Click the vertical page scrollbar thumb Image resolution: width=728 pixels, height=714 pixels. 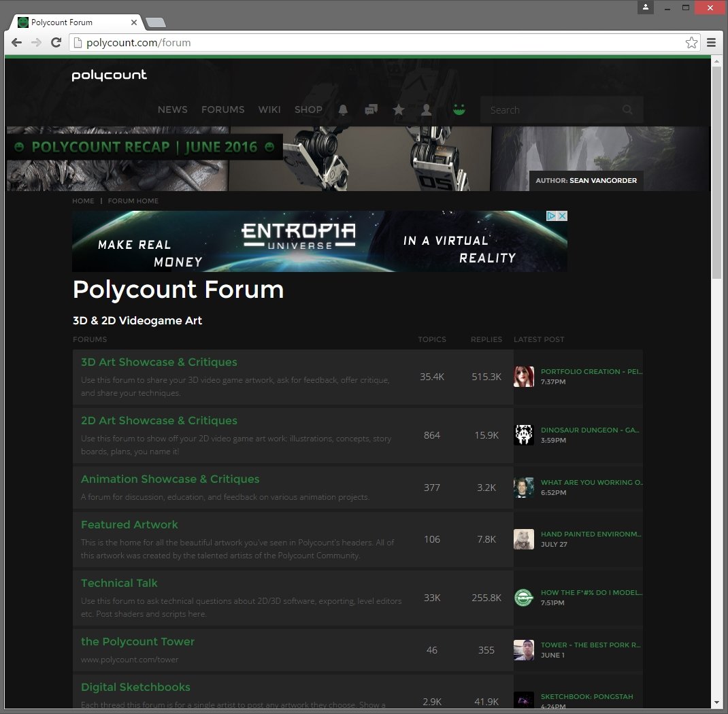tap(716, 173)
